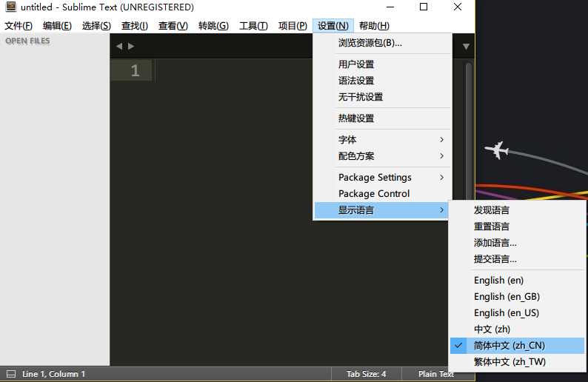The image size is (588, 382).
Task: Open the Plain Text syntax selector
Action: coord(435,374)
